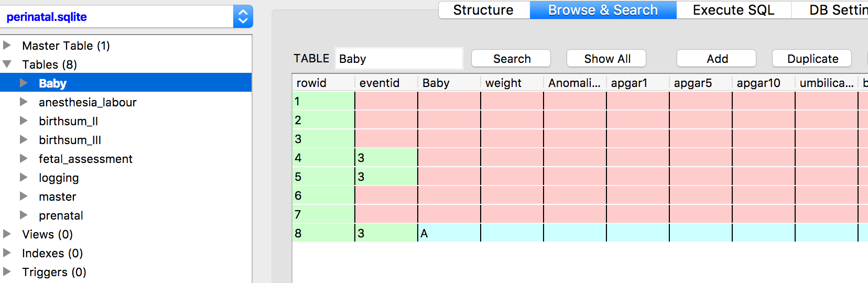Open the Execute SQL tab

pyautogui.click(x=733, y=10)
